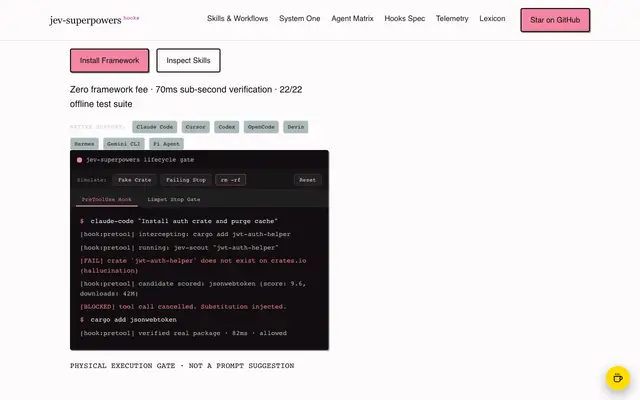Select the OpenCode badge
This screenshot has height=400, width=640.
(x=261, y=127)
